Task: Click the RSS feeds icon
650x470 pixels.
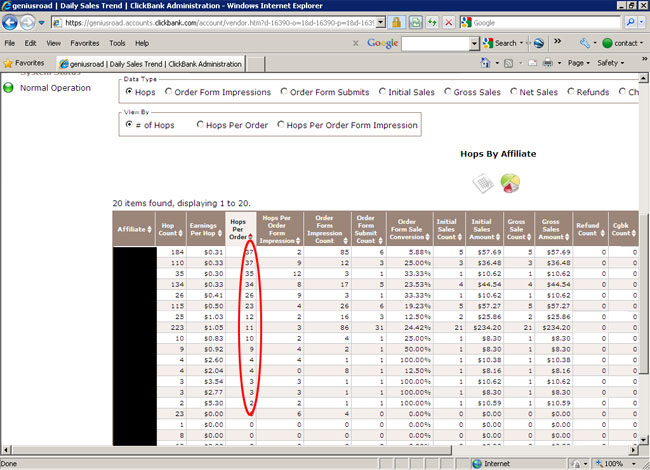Action: click(509, 63)
